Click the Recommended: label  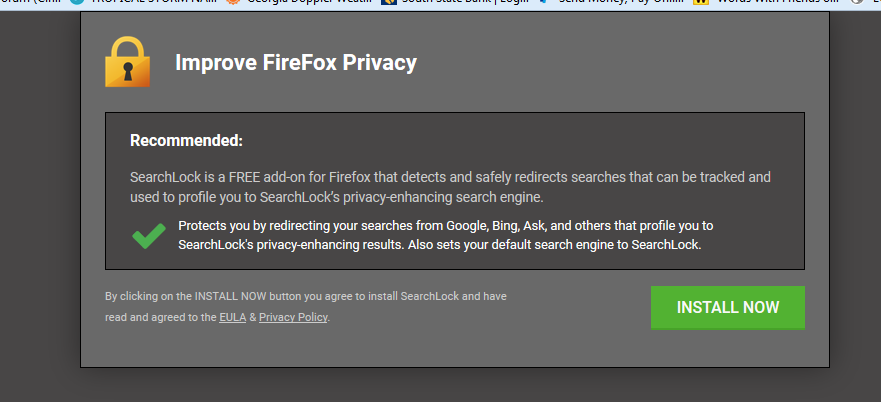(x=187, y=141)
